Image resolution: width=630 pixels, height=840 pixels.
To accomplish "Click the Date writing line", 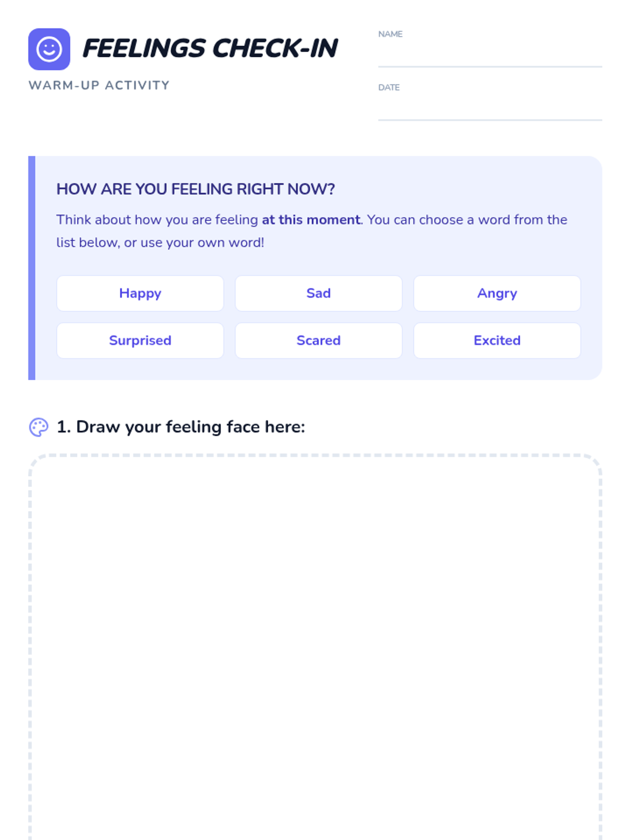I will pyautogui.click(x=490, y=110).
